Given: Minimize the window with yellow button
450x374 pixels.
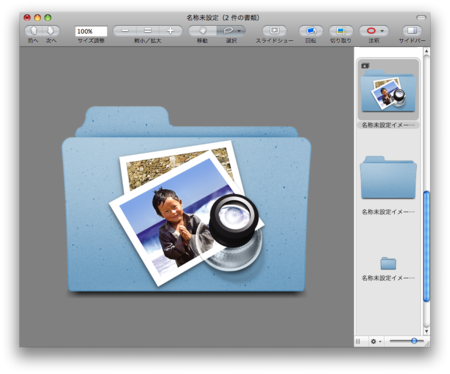Looking at the screenshot, I should pos(38,18).
